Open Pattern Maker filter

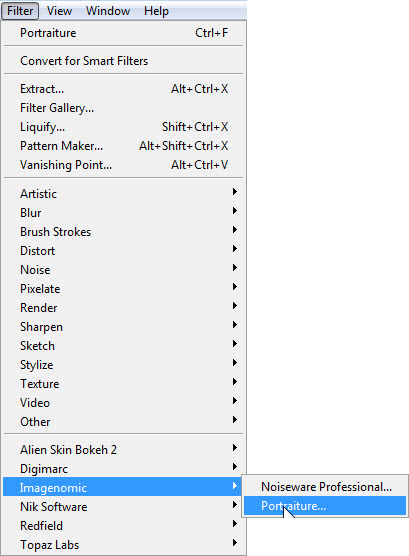pos(123,146)
